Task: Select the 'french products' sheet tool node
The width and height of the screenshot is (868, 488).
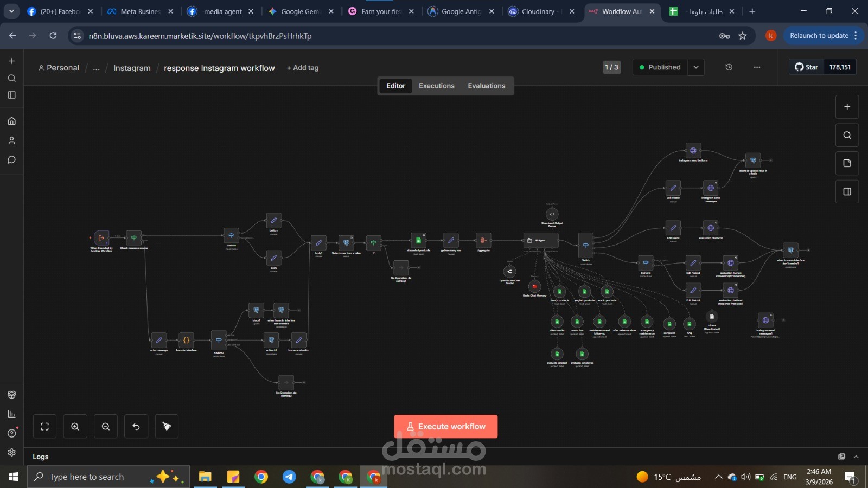Action: [x=559, y=292]
